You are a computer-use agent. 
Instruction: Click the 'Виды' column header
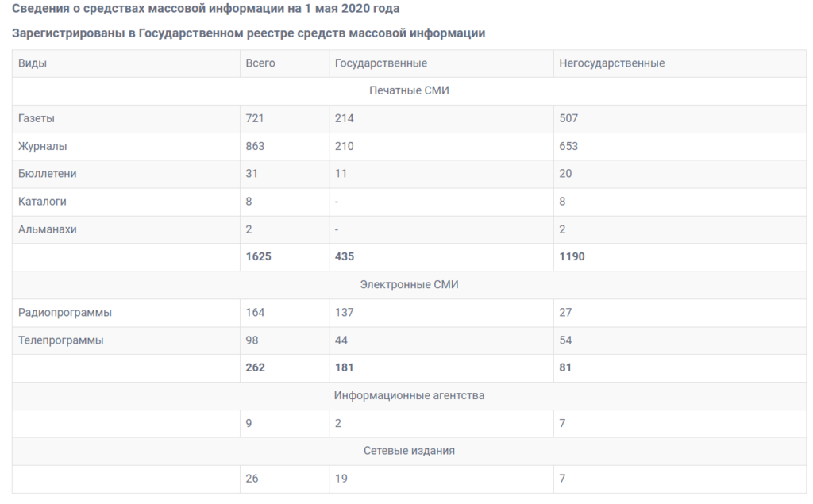click(33, 63)
